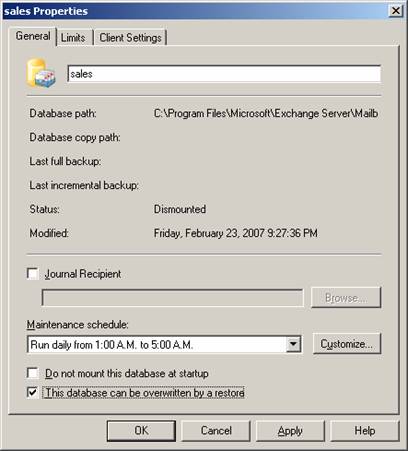
Task: Close the sales Properties dialog
Action: click(396, 11)
